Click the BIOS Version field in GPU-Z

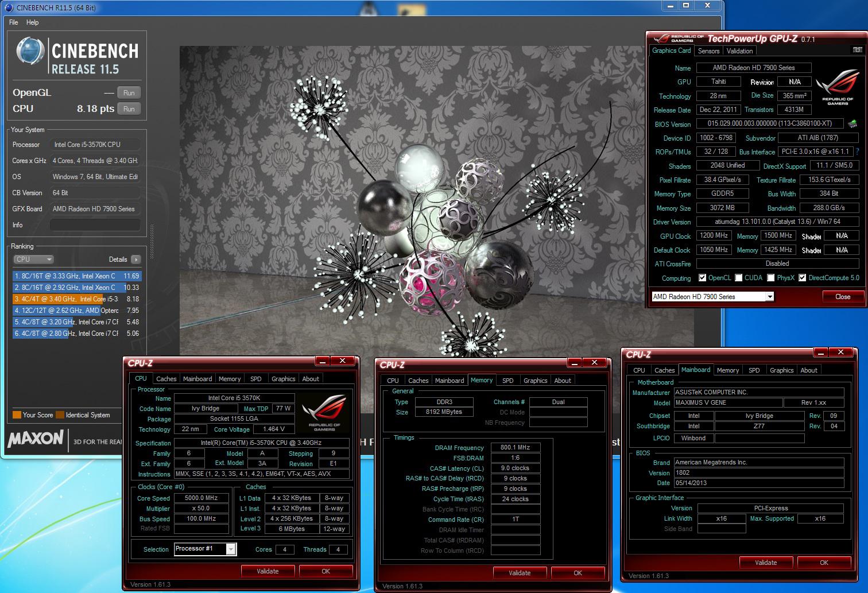[770, 123]
